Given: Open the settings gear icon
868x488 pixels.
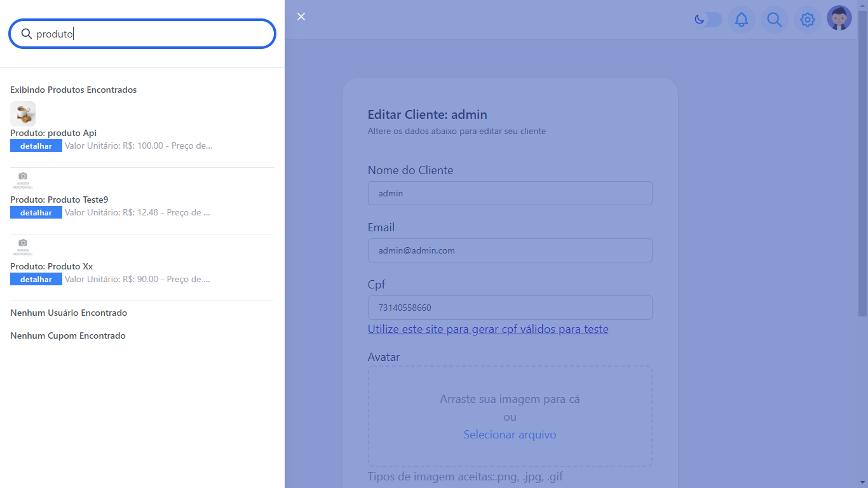Looking at the screenshot, I should point(808,20).
